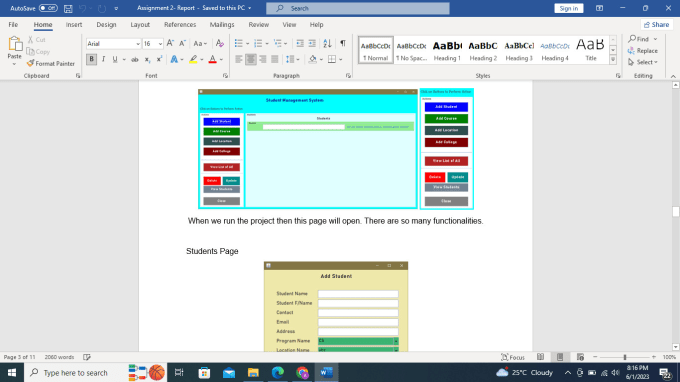Click the Clear All Formatting icon
This screenshot has height=382, width=680.
(x=220, y=43)
